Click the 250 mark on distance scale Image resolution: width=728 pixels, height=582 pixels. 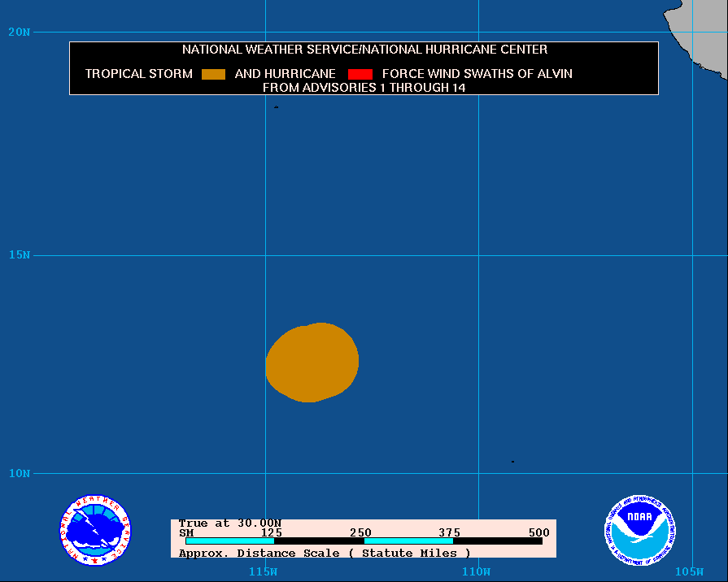pyautogui.click(x=361, y=532)
